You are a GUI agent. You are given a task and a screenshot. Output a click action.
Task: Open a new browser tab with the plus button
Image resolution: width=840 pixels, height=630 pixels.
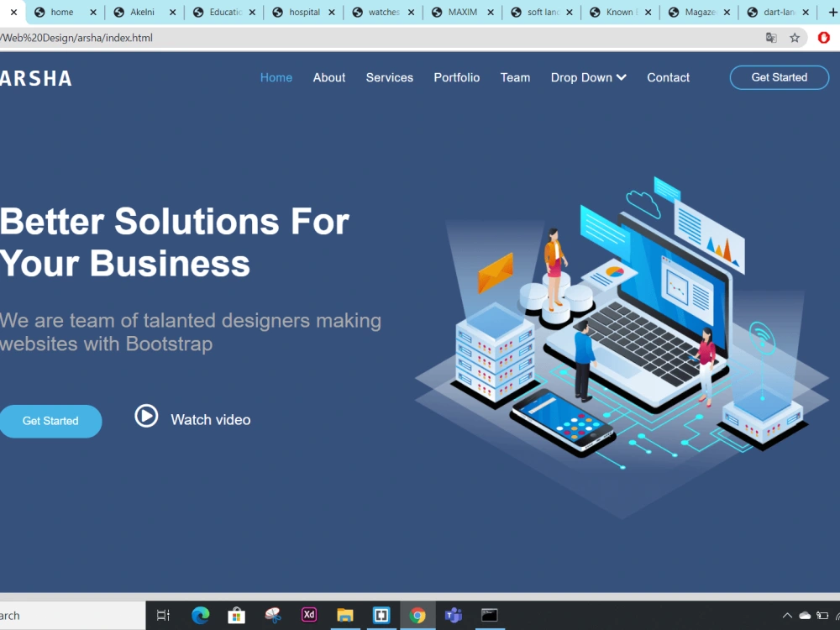click(x=835, y=12)
